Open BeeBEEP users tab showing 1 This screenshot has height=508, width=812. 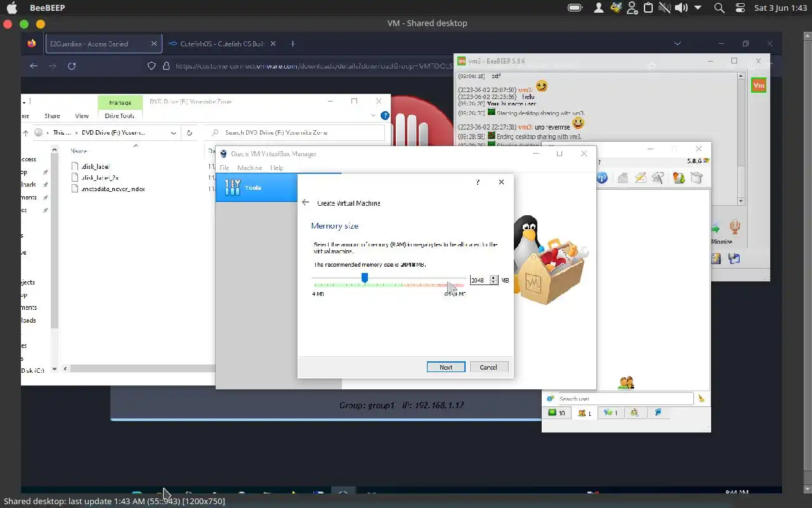pos(585,413)
